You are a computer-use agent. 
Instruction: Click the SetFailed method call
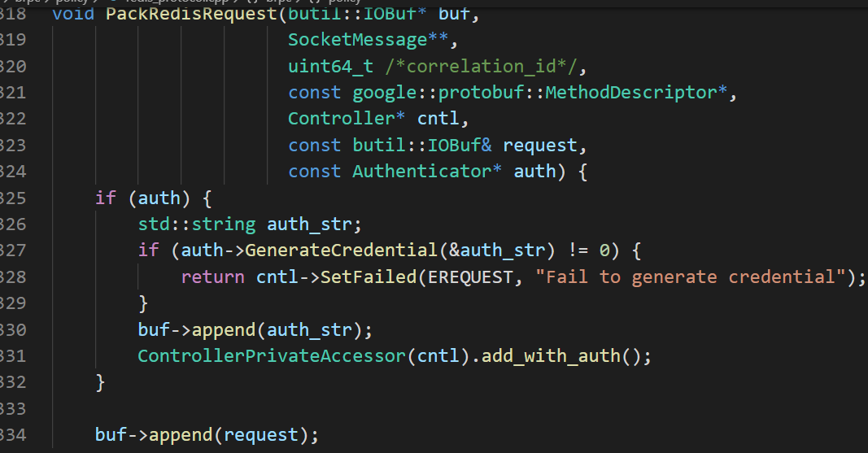[x=369, y=277]
